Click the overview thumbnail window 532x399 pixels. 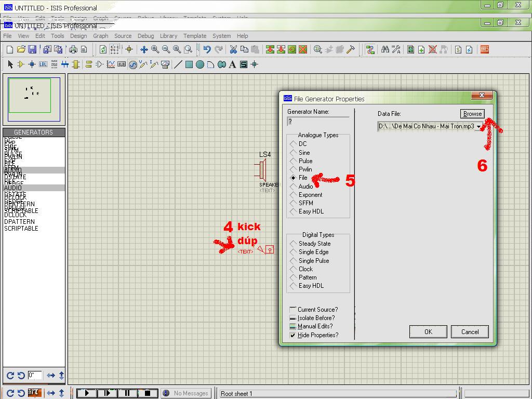point(34,99)
